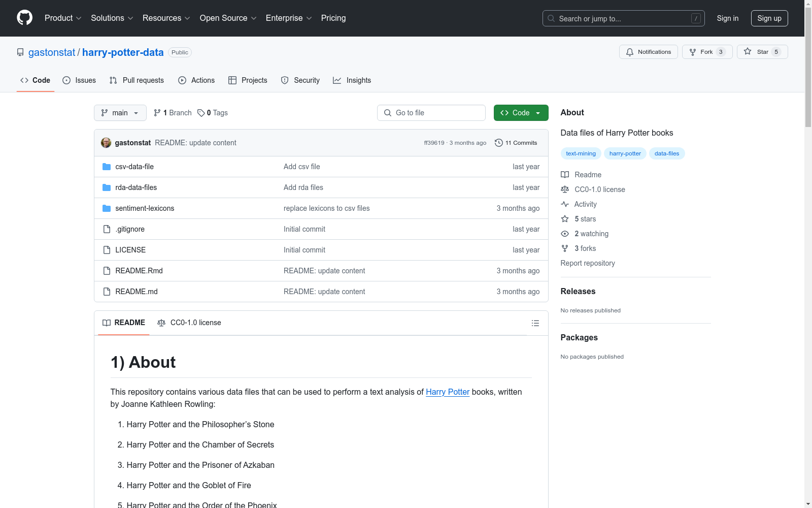Open the README outline list icon
Image resolution: width=812 pixels, height=508 pixels.
(535, 323)
